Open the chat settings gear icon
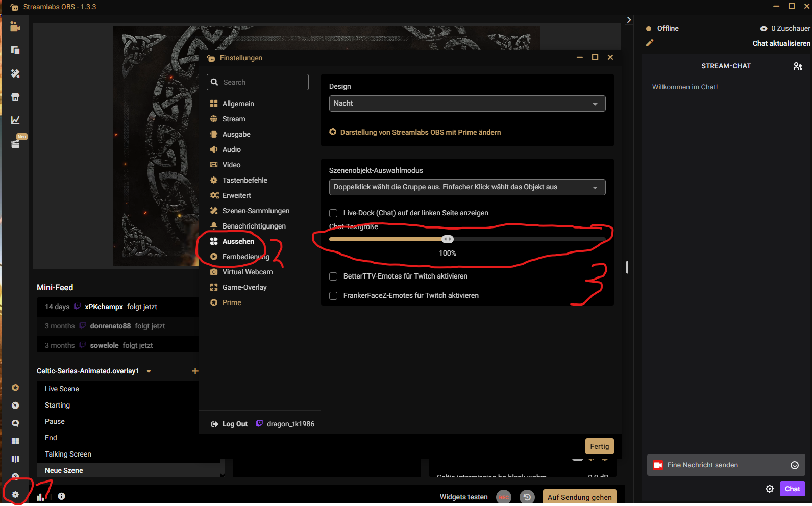The width and height of the screenshot is (812, 506). [769, 489]
